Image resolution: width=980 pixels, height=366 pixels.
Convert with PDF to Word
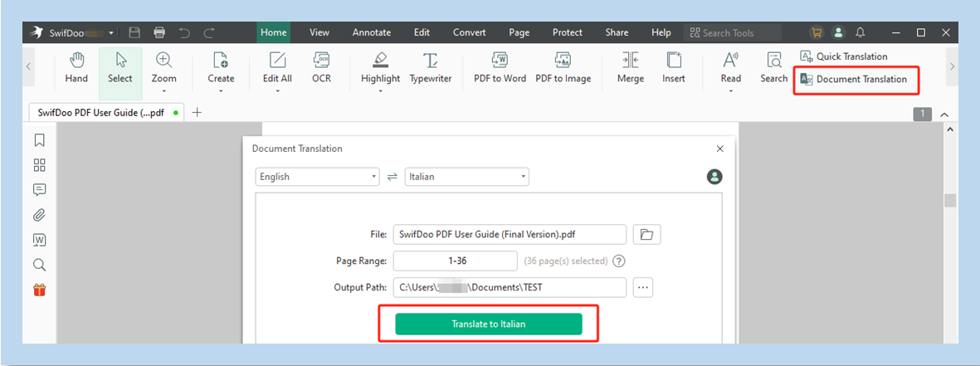coord(500,68)
